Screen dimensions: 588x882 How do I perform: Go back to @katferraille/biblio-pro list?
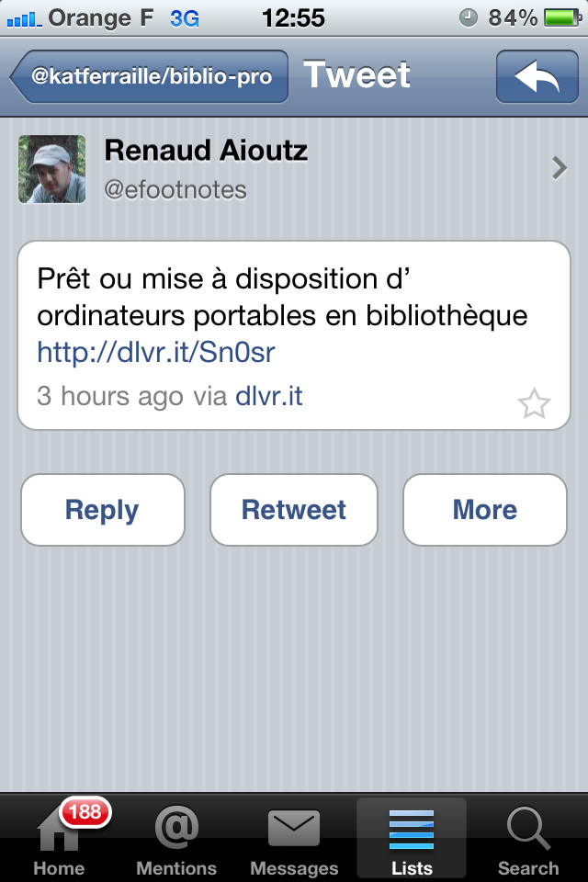coord(151,77)
